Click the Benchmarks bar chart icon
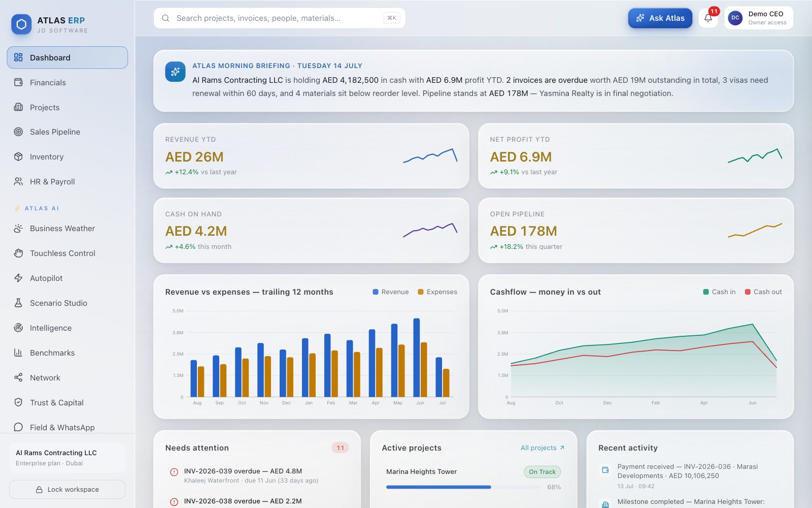Image resolution: width=812 pixels, height=508 pixels. pyautogui.click(x=18, y=353)
